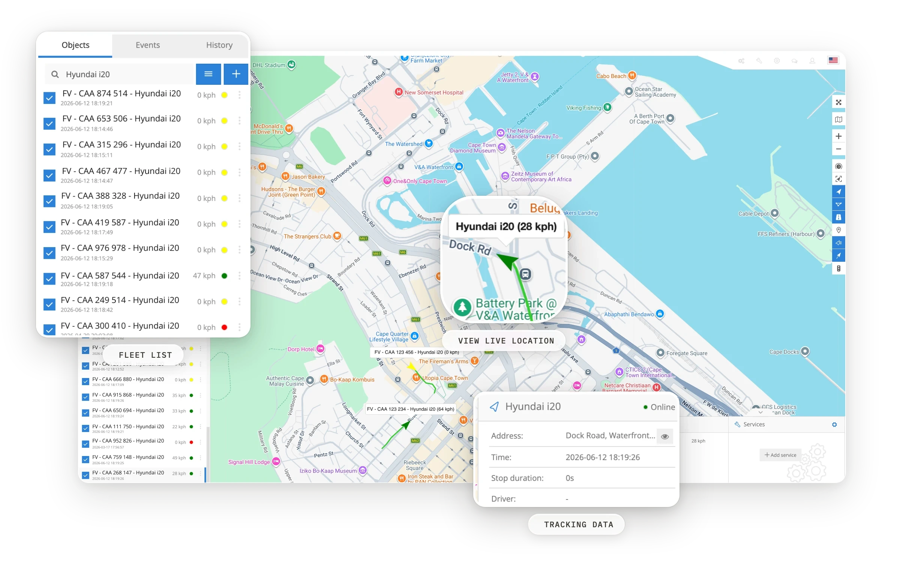Click the blue plus add object button
The height and width of the screenshot is (579, 924).
click(236, 74)
